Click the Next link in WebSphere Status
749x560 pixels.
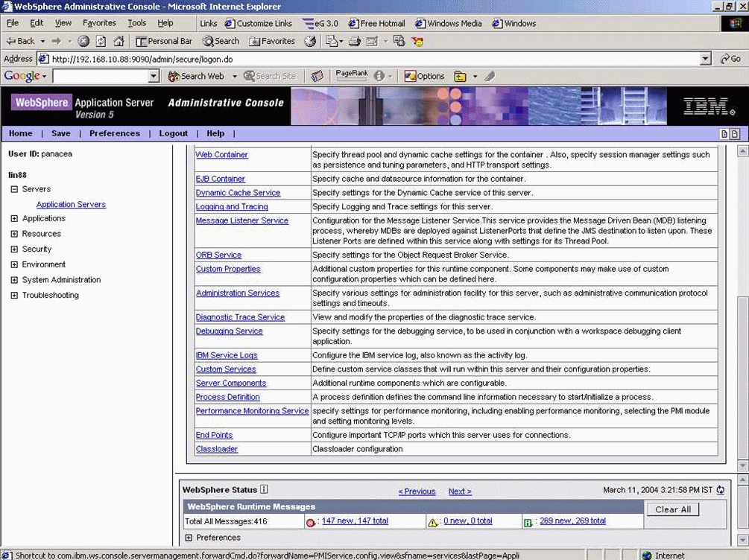[x=460, y=491]
